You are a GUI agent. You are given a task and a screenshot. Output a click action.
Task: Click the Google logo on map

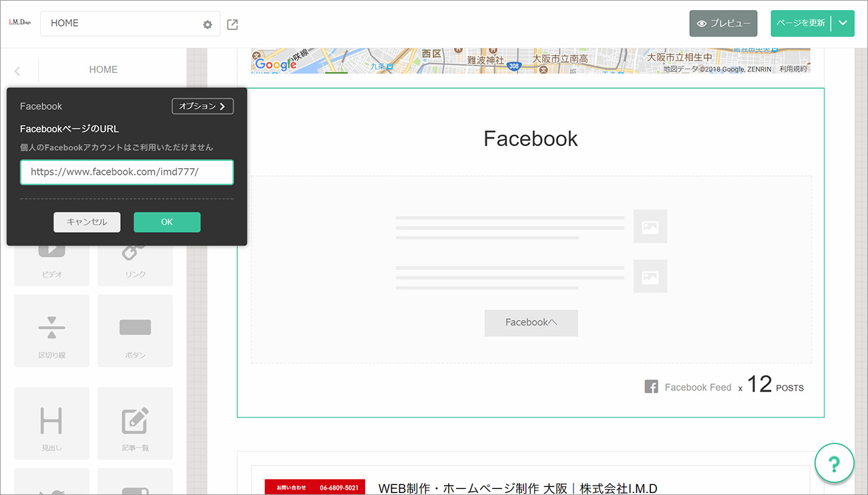pyautogui.click(x=275, y=64)
